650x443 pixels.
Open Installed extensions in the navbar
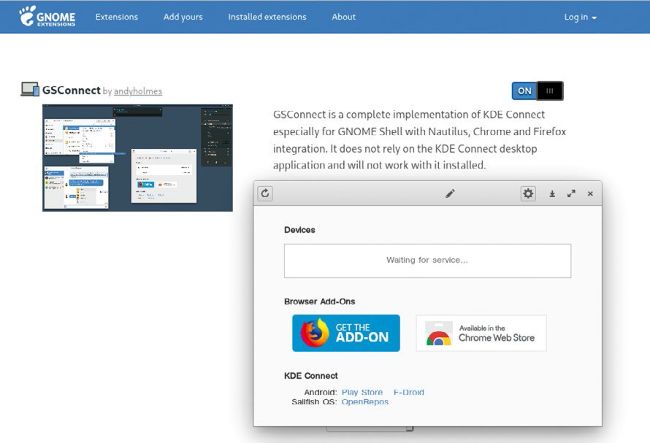(x=267, y=17)
